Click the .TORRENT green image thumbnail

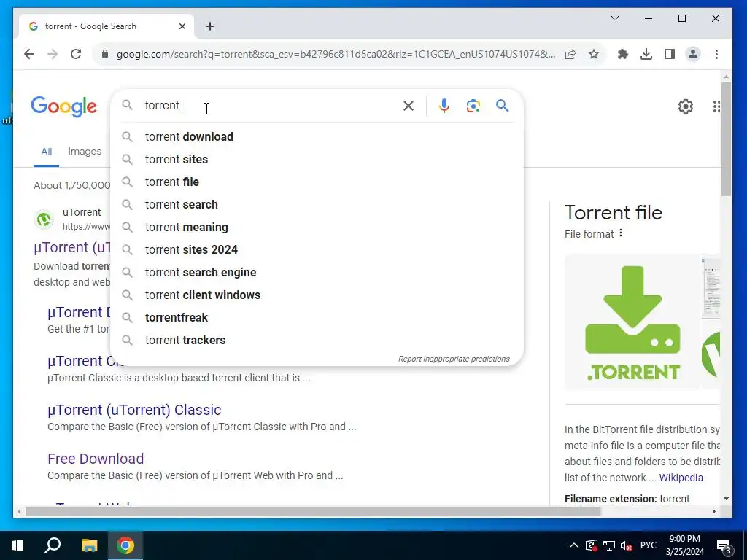click(632, 322)
